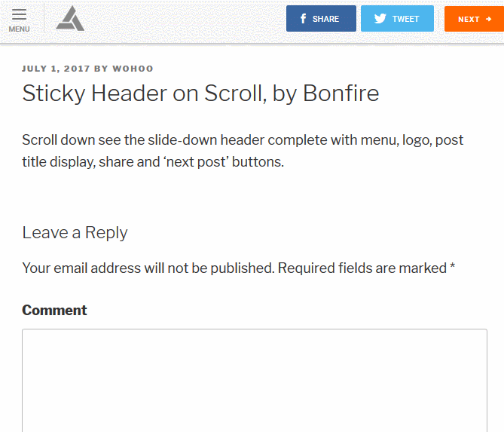Click the 'Scroll down see' paragraph
This screenshot has height=432, width=504.
click(x=243, y=151)
